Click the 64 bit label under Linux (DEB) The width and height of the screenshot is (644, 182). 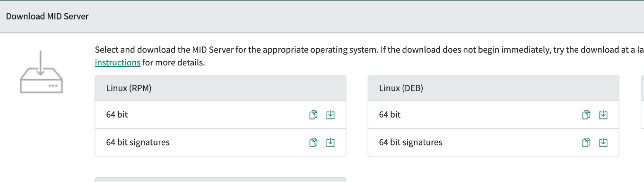tap(390, 115)
